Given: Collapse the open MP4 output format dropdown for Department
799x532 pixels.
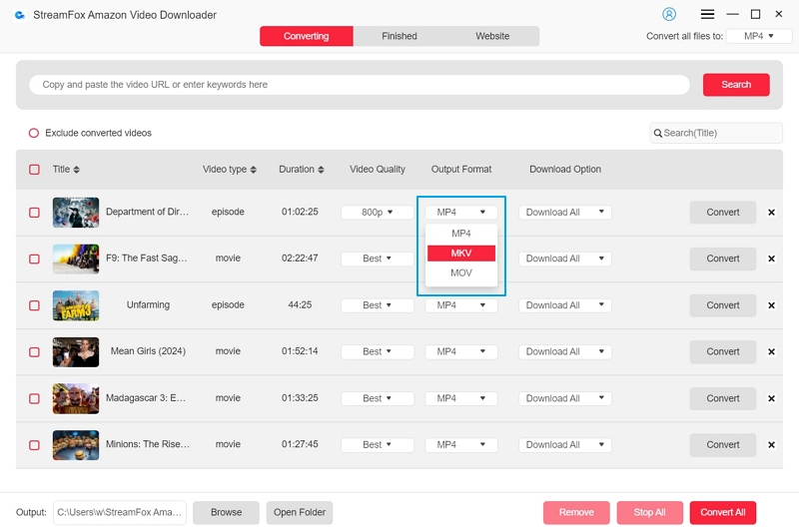Looking at the screenshot, I should [x=461, y=213].
